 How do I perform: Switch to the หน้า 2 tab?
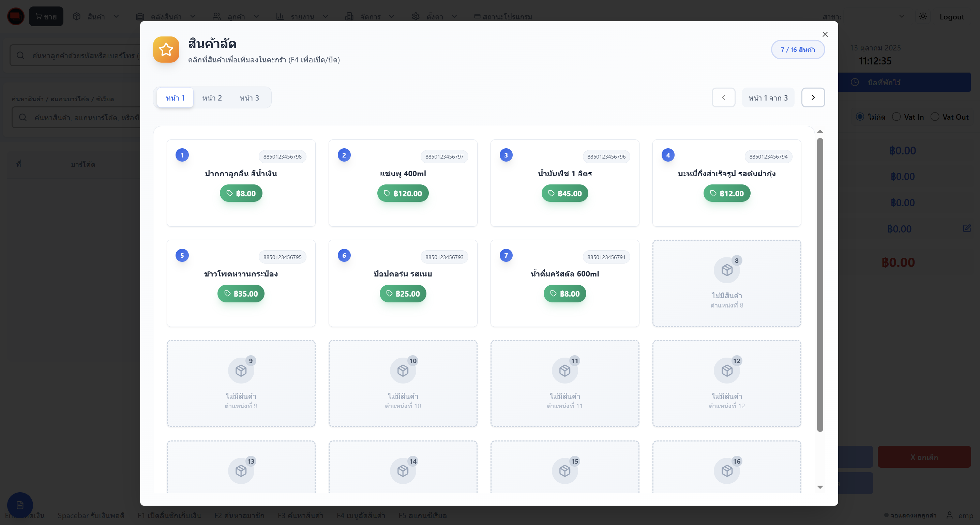pos(212,98)
